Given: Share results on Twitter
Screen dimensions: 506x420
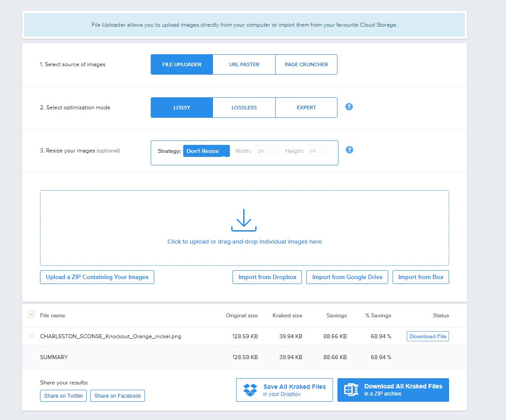Looking at the screenshot, I should tap(64, 396).
